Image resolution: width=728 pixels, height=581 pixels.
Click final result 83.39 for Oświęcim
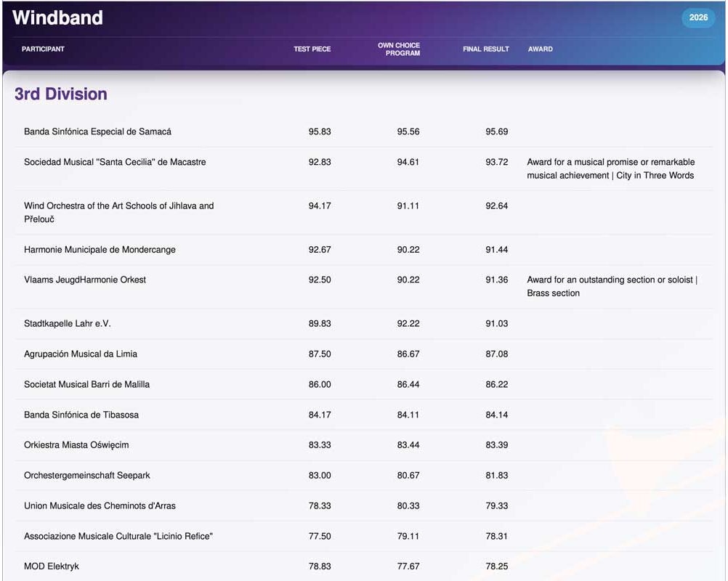(496, 445)
